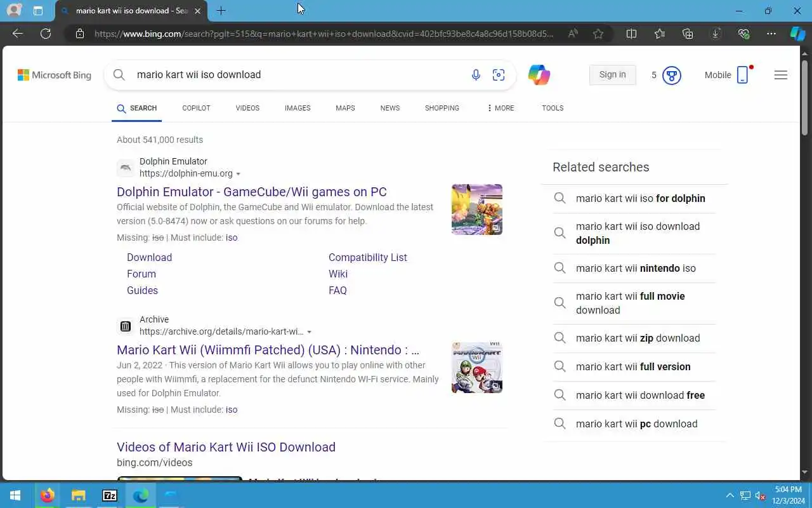Open Edge Settings and more menu
Viewport: 812px width, 508px height.
click(x=771, y=34)
